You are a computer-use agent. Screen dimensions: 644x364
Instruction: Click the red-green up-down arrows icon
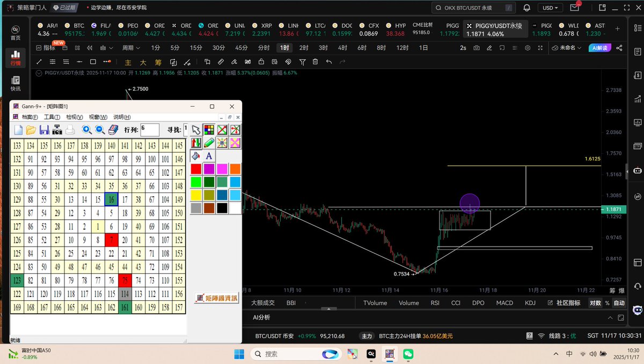pyautogui.click(x=196, y=143)
